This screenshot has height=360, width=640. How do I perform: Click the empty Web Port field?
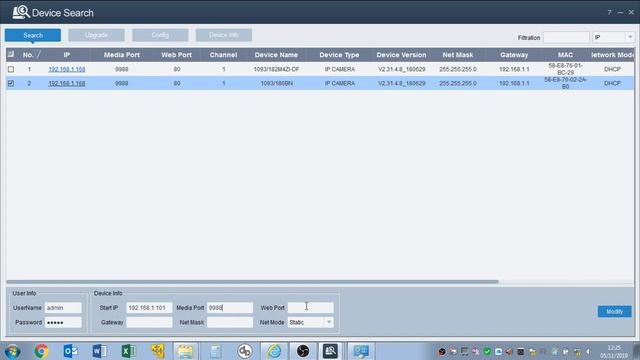click(x=310, y=308)
